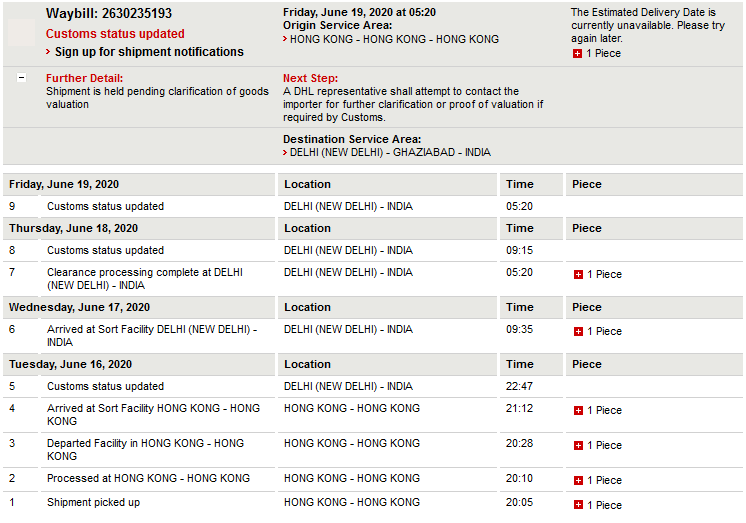746x523 pixels.
Task: Collapse the Further Detail section with minus button
Action: (21, 78)
